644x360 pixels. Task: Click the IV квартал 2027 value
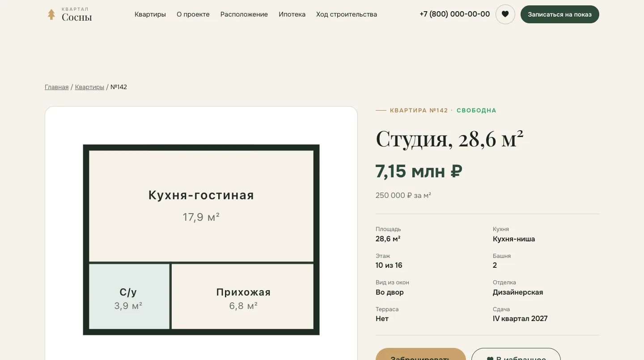520,319
